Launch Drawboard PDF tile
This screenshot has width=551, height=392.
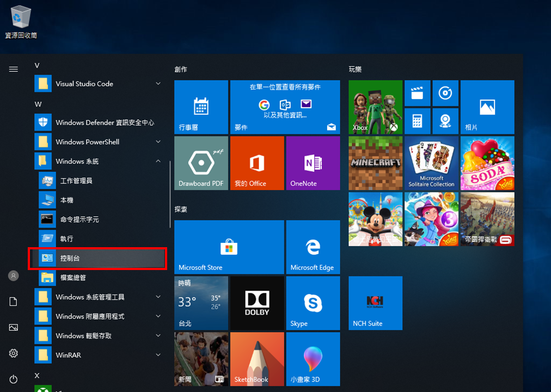pyautogui.click(x=201, y=163)
